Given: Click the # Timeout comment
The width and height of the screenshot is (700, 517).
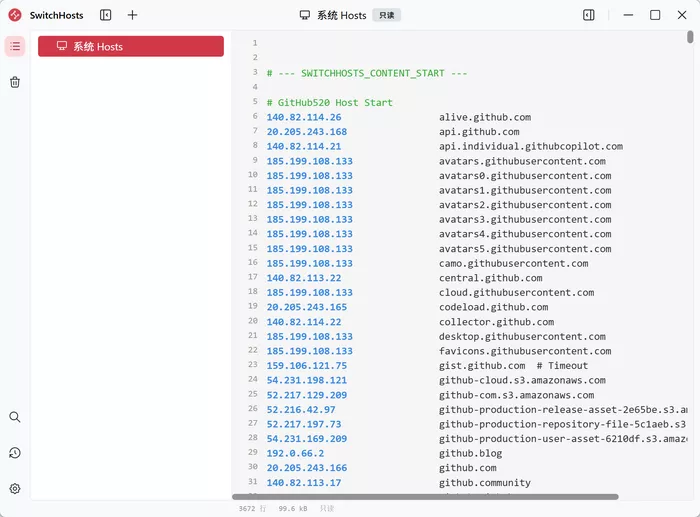Looking at the screenshot, I should (x=562, y=366).
